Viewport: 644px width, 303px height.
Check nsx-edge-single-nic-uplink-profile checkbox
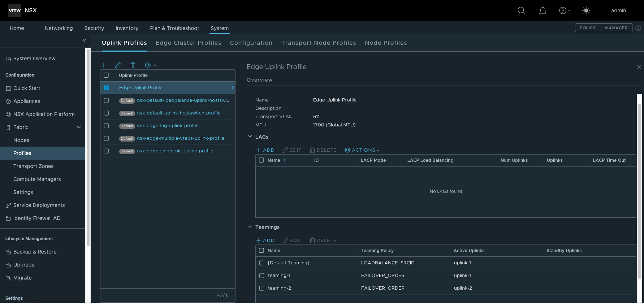pyautogui.click(x=106, y=151)
